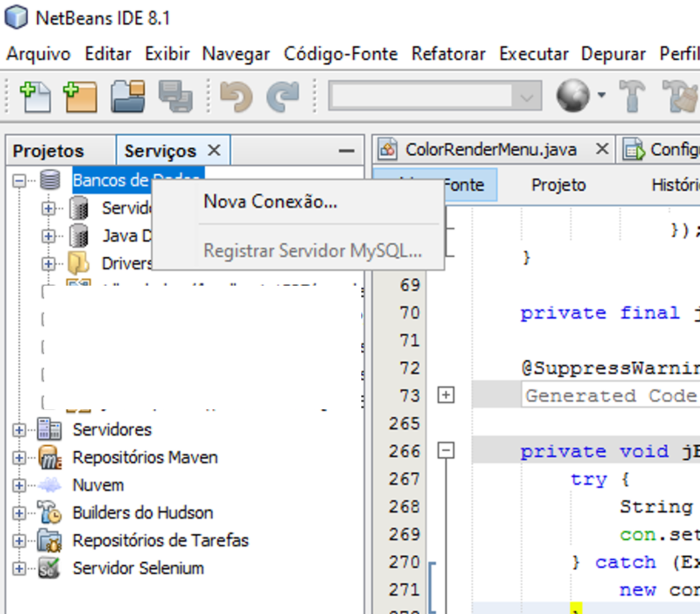Click the Clean and Build icon
Viewport: 700px width, 614px height.
681,96
